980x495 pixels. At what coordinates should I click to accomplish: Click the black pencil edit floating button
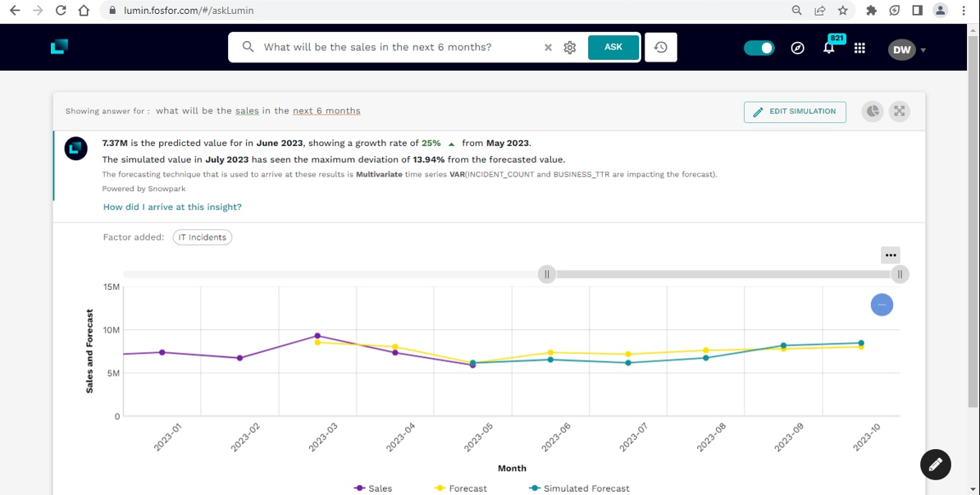[936, 465]
